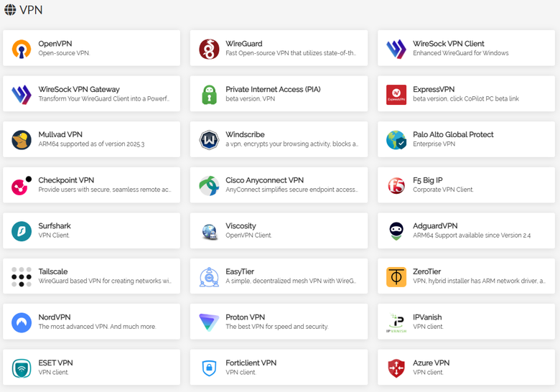Click the EasyTier mesh icon

[x=209, y=277]
